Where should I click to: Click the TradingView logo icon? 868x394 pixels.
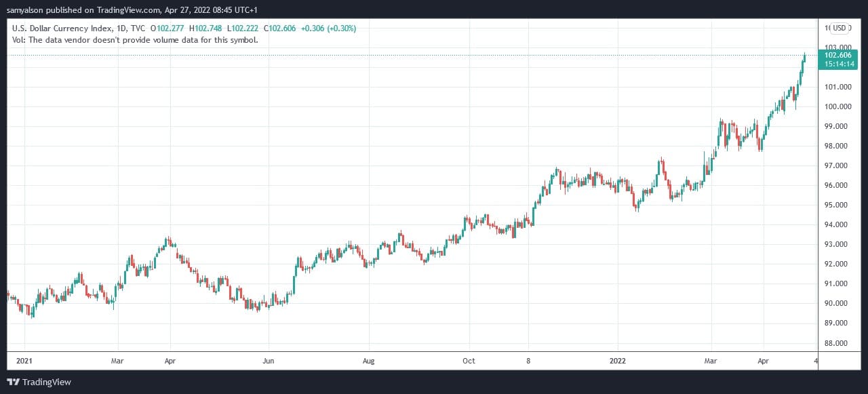tap(13, 382)
